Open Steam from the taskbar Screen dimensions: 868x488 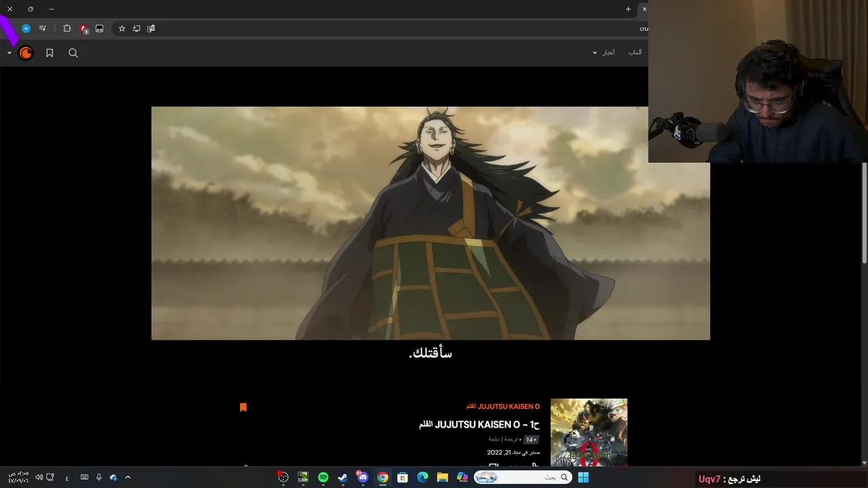342,478
